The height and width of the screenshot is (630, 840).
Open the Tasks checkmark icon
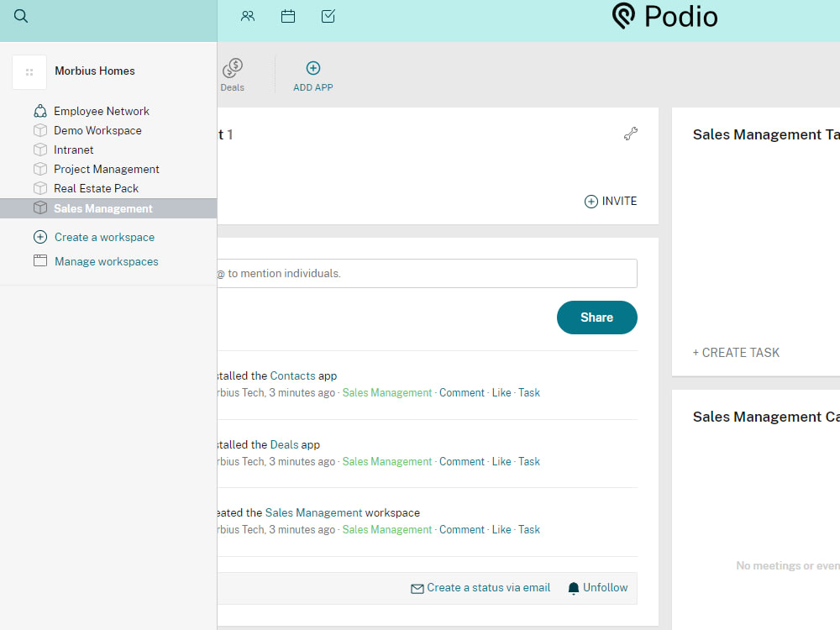click(328, 16)
